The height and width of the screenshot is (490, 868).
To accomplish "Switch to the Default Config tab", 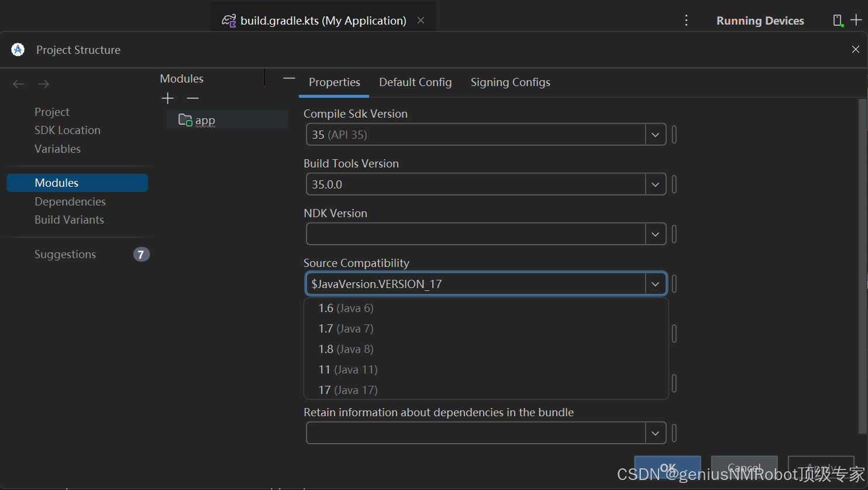I will click(x=415, y=83).
